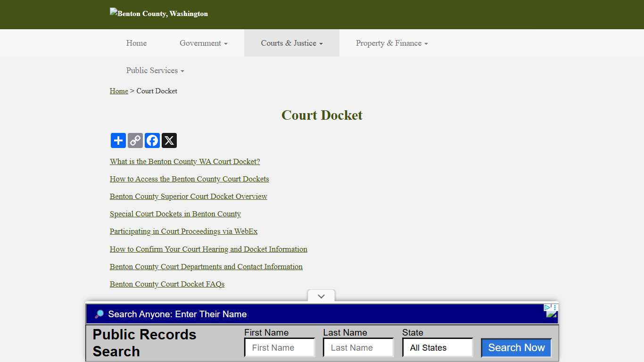
Task: Open 'What is the Benton County WA Court Docket?'
Action: coord(184,161)
